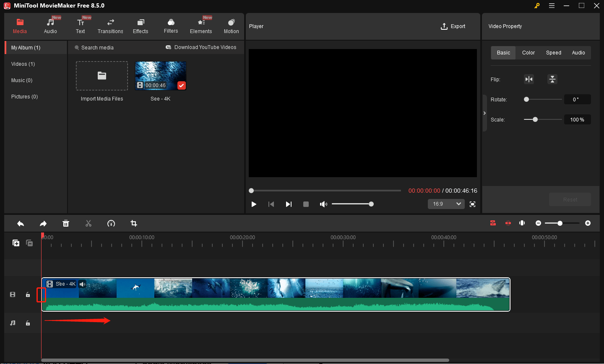Click the Delete trash icon in timeline toolbar

(x=66, y=224)
